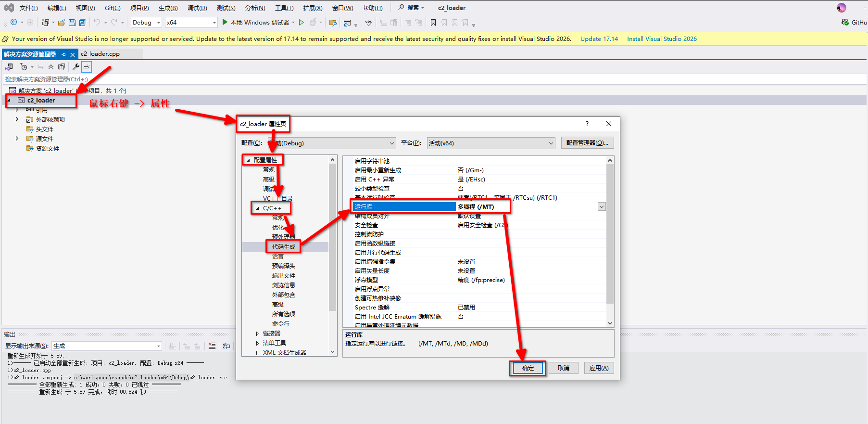Toggle word wrap in the Output panel
The width and height of the screenshot is (868, 424).
[226, 346]
